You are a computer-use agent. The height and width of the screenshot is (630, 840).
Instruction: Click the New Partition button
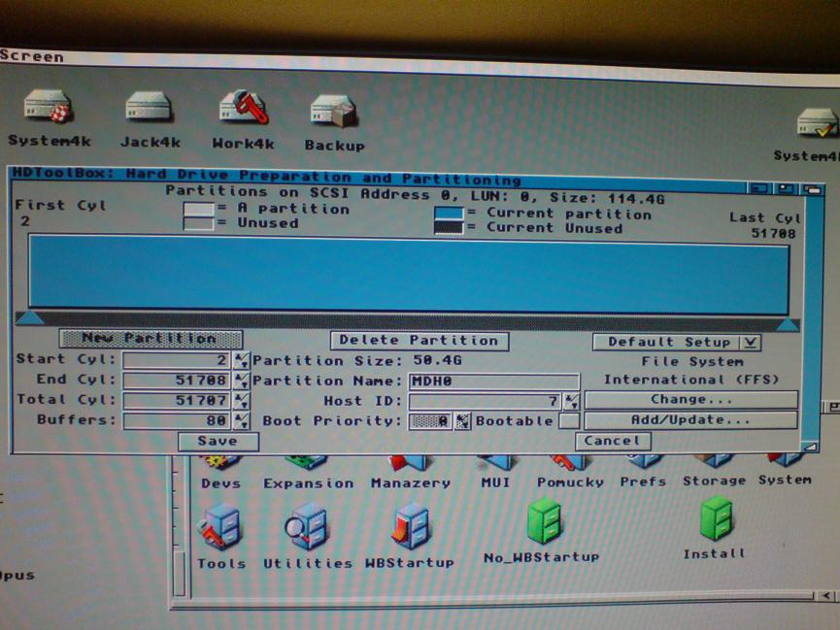point(151,339)
